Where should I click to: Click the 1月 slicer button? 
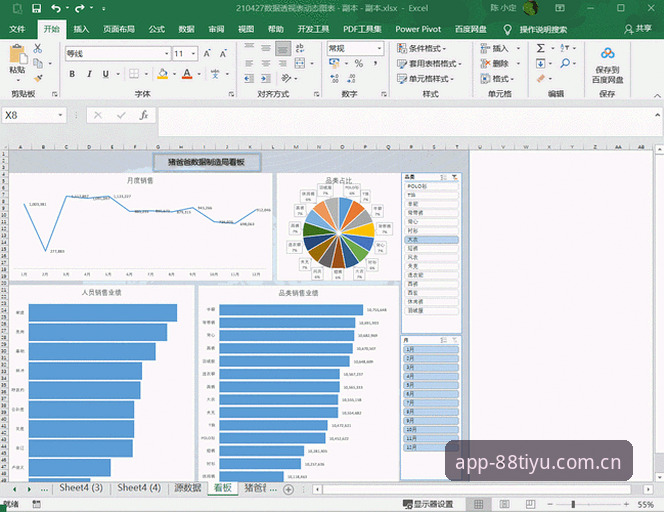pyautogui.click(x=431, y=349)
